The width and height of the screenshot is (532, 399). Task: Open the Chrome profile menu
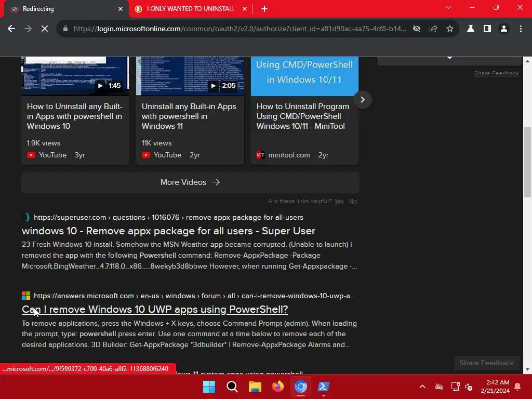click(x=504, y=29)
